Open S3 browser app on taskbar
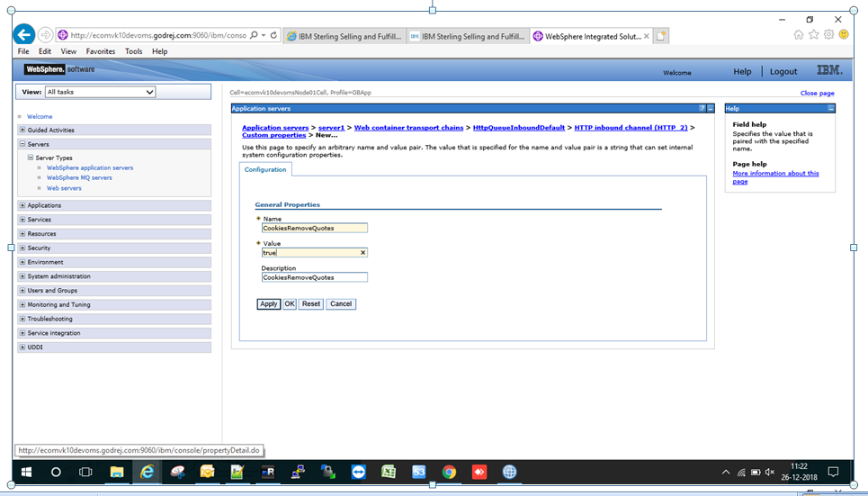868x496 pixels. 419,473
